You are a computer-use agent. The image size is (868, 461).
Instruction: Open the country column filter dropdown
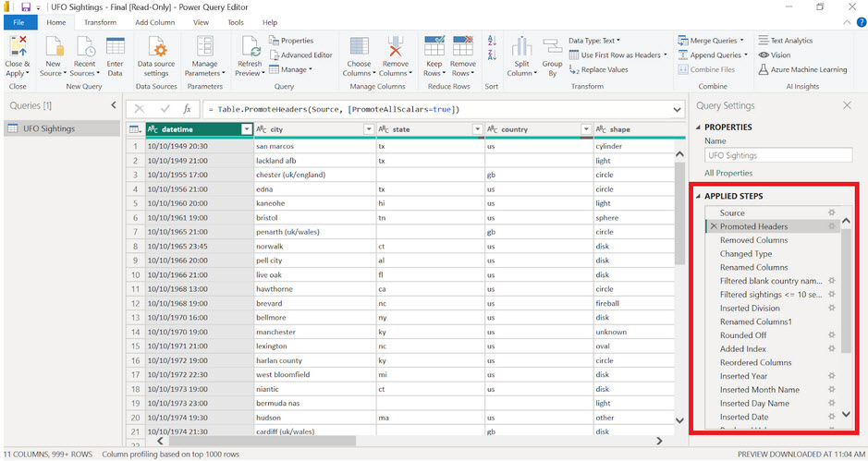click(586, 129)
